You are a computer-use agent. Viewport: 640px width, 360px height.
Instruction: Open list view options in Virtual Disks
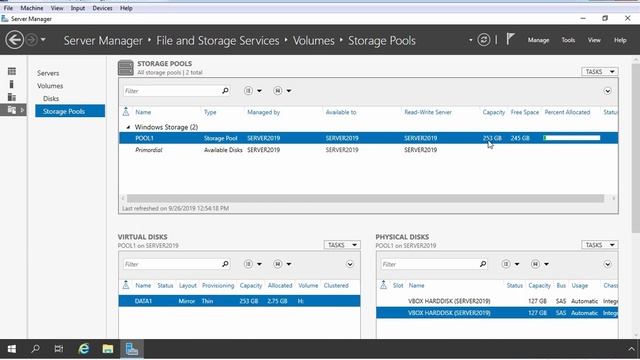point(253,264)
